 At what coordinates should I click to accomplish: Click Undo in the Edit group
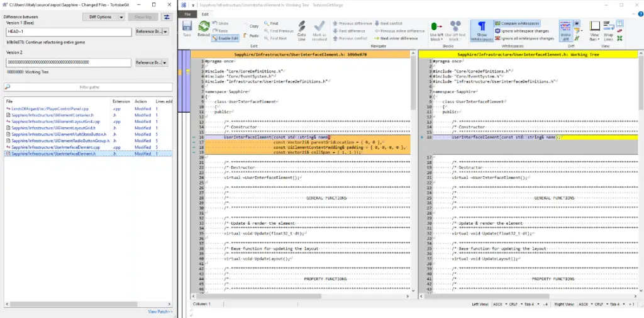tap(221, 23)
